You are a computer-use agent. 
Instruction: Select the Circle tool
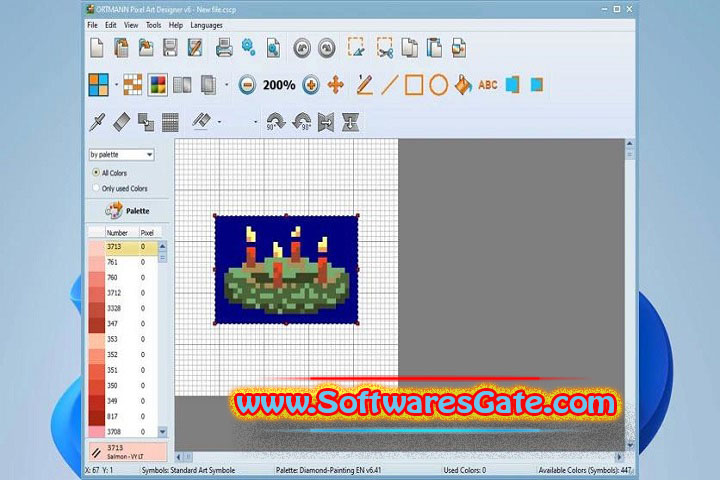point(439,85)
